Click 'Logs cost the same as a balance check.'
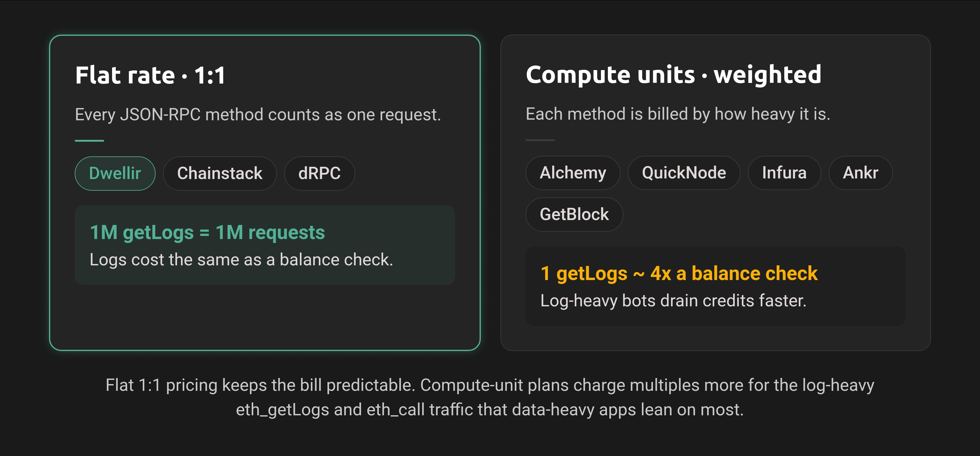The width and height of the screenshot is (980, 456). click(241, 260)
